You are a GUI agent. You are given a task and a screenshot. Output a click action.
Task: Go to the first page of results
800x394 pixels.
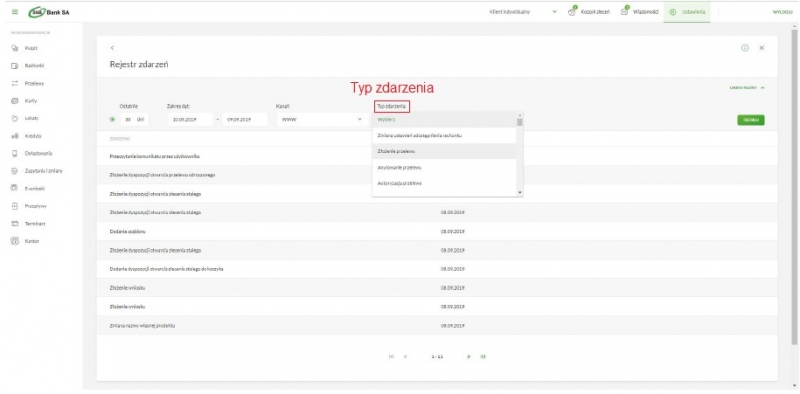pos(391,357)
